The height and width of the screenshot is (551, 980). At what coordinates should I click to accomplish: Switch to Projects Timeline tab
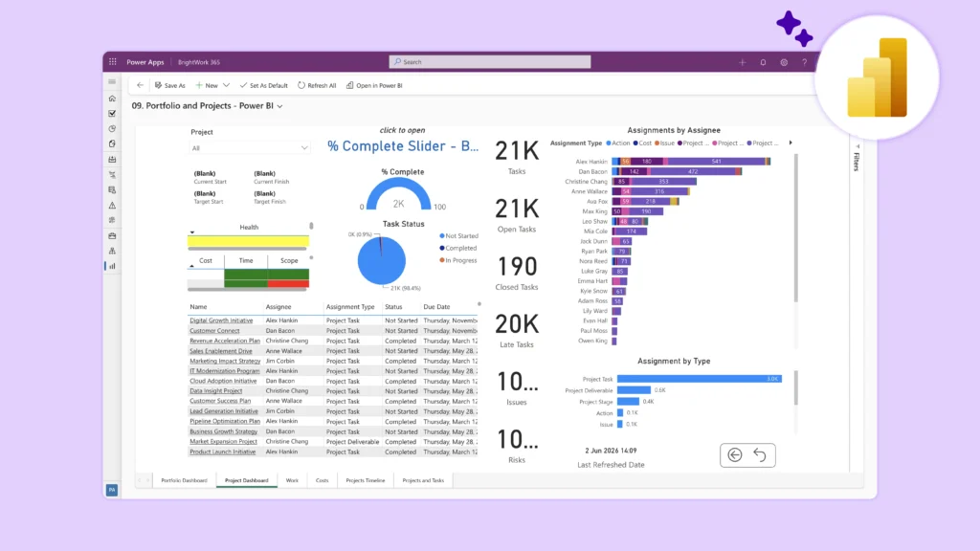366,480
